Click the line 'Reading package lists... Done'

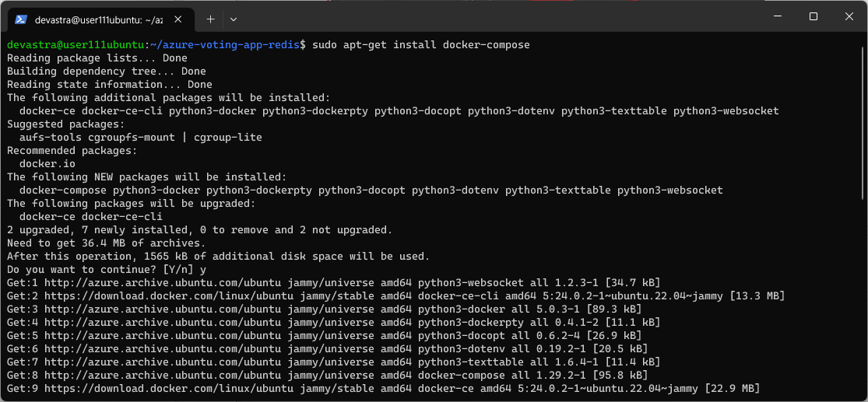[97, 58]
